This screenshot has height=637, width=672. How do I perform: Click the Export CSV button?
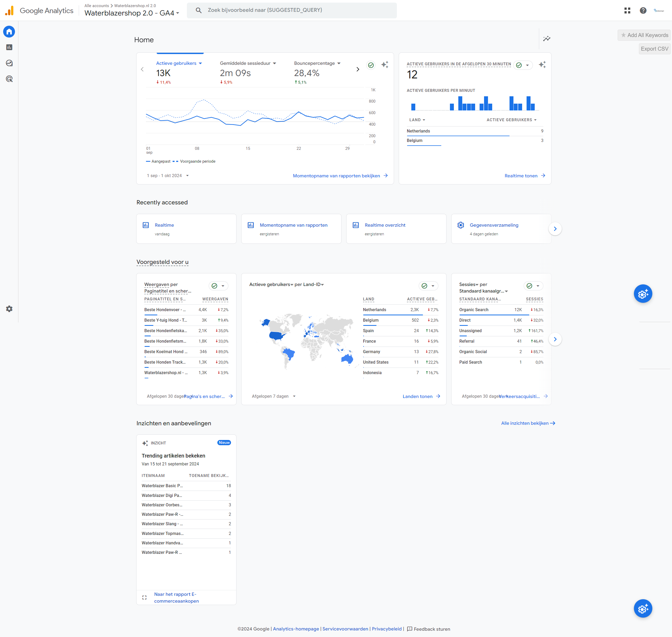click(654, 49)
